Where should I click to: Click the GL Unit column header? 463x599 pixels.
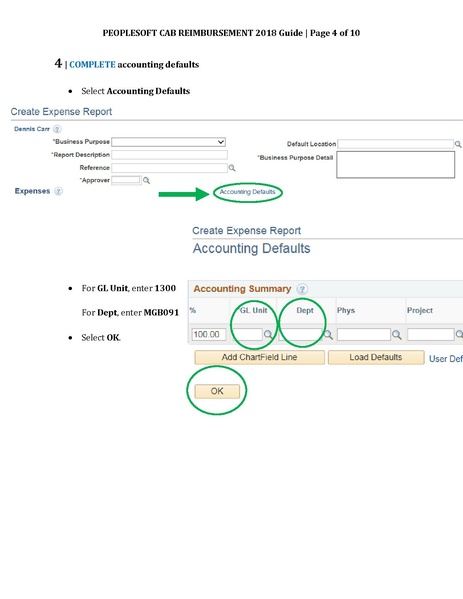253,310
